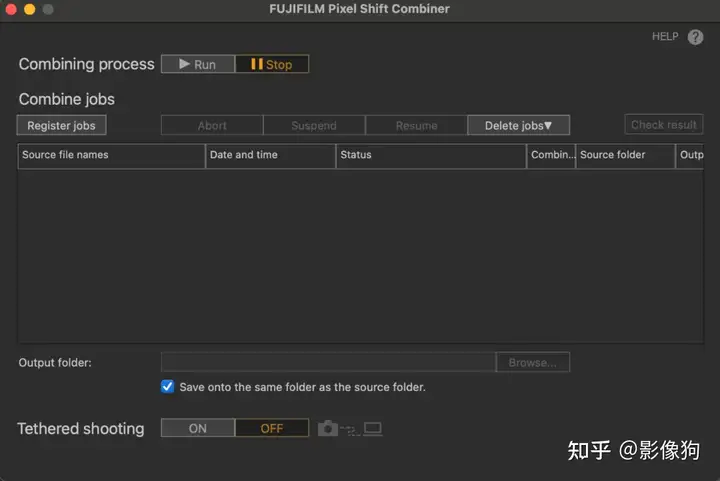This screenshot has width=720, height=481.
Task: Click the Check result button
Action: [664, 124]
